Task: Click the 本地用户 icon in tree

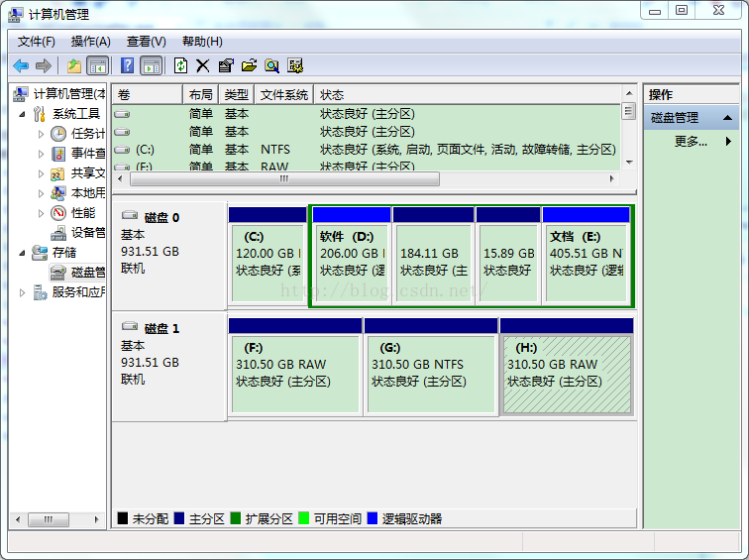Action: (x=57, y=193)
